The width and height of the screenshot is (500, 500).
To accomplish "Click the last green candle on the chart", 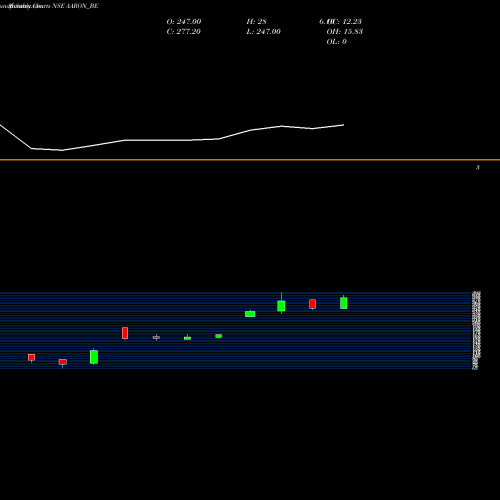I will click(x=344, y=303).
